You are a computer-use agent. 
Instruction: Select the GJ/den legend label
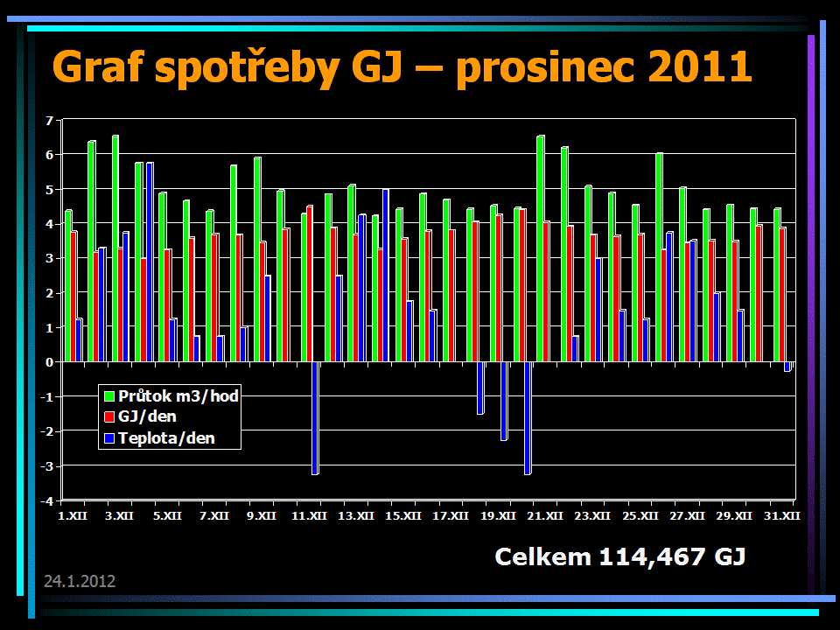(147, 417)
